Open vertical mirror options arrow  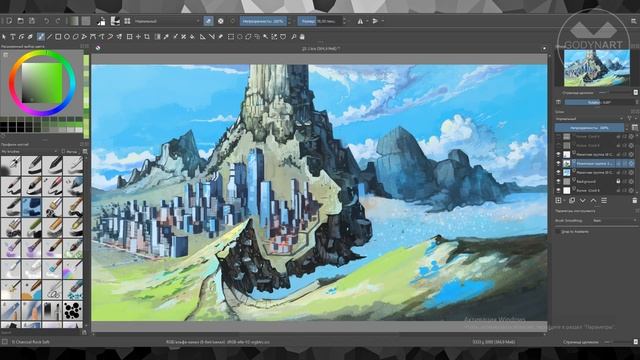pyautogui.click(x=382, y=21)
